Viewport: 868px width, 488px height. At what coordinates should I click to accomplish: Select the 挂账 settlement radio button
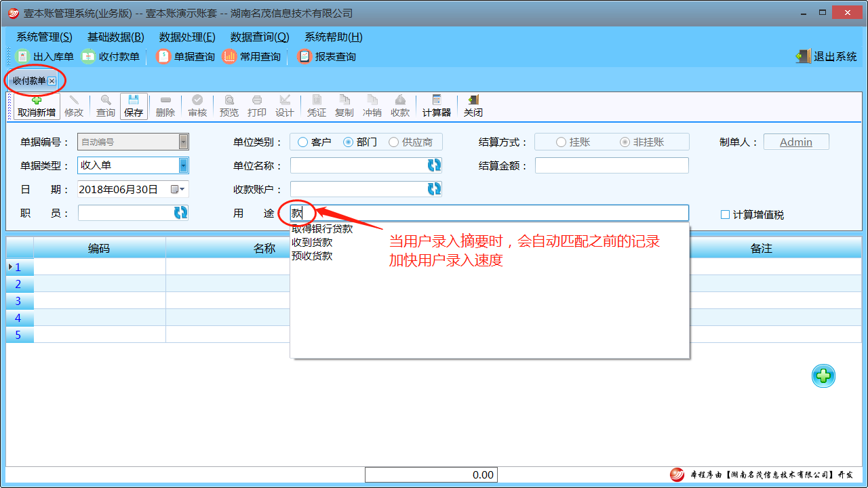pos(573,142)
